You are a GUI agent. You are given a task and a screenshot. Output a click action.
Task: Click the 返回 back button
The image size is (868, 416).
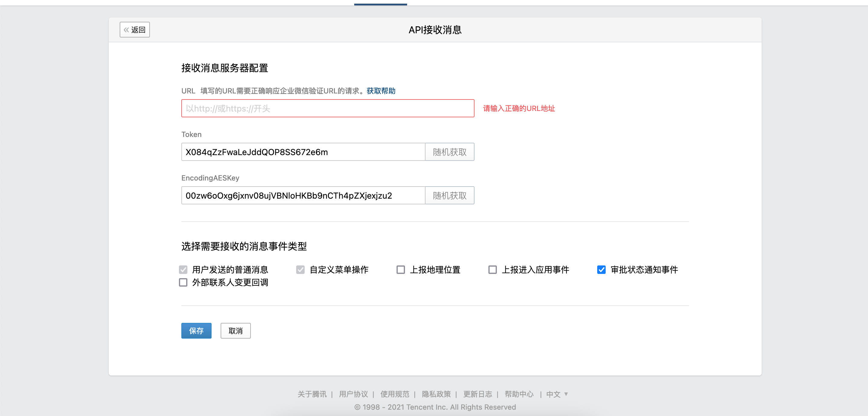134,30
